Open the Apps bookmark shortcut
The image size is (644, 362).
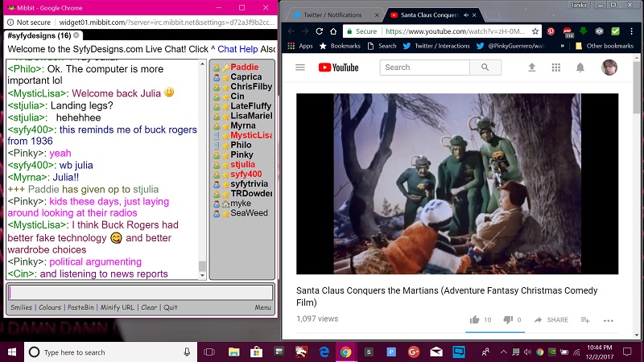[300, 46]
